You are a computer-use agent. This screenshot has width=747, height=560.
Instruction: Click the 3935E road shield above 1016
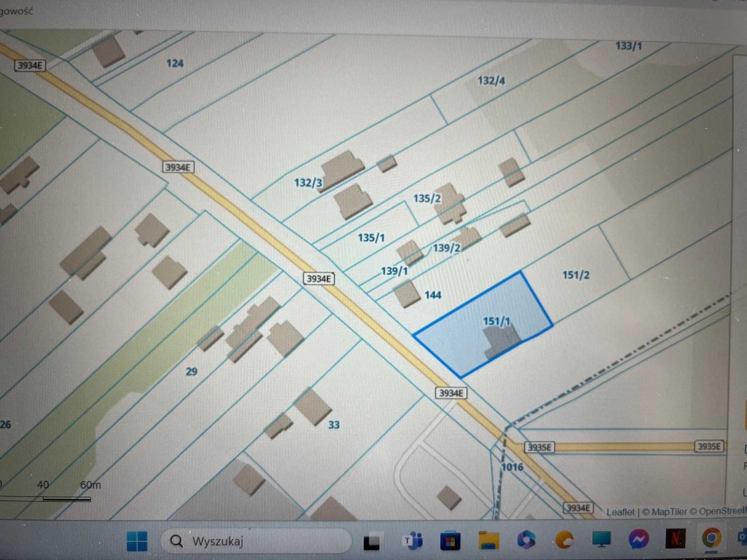[539, 447]
